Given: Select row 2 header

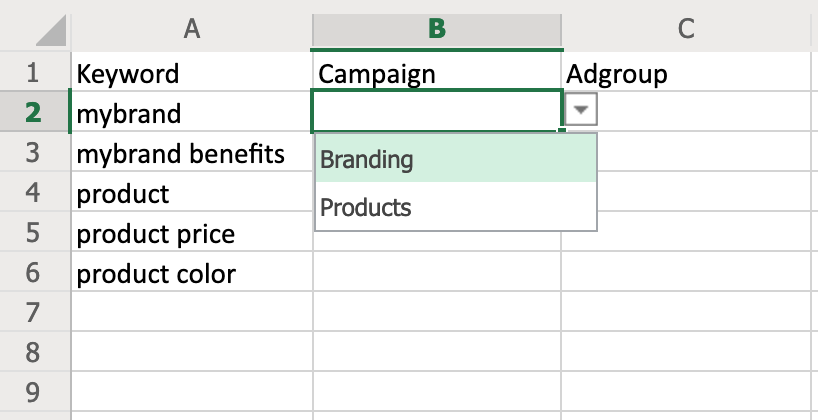Looking at the screenshot, I should pyautogui.click(x=35, y=113).
